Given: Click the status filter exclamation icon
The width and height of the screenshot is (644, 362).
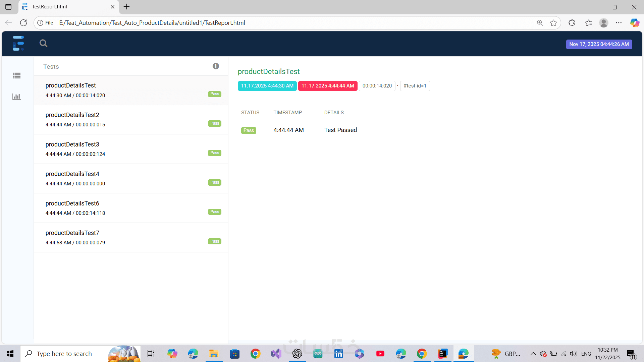Looking at the screenshot, I should [x=216, y=66].
